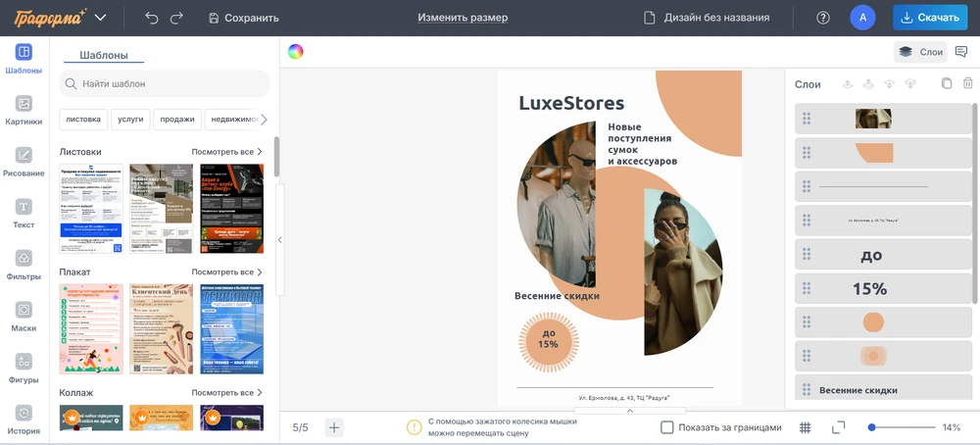Toggle the Слои layers panel button
980x445 pixels.
920,52
